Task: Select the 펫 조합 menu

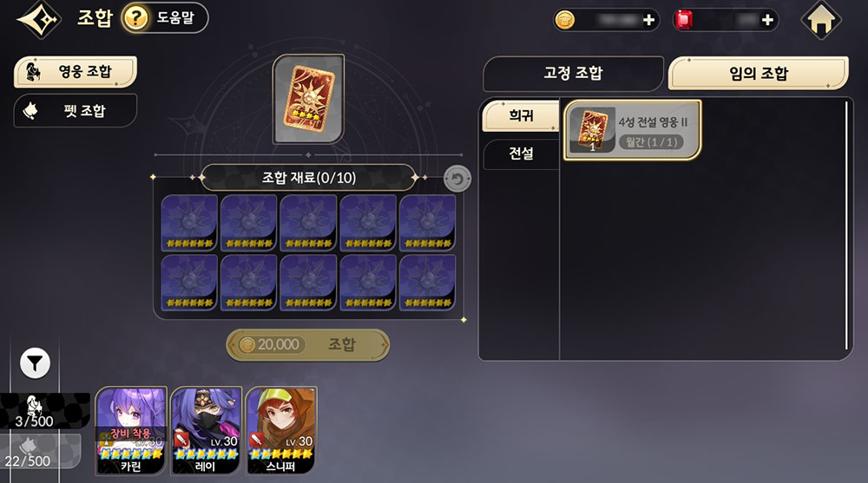Action: (x=76, y=111)
